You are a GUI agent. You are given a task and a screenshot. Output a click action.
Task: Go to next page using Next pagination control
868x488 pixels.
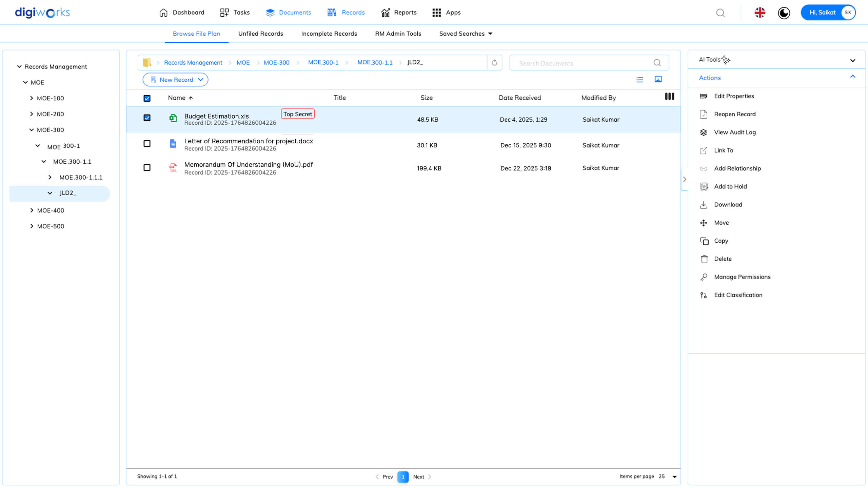(419, 476)
